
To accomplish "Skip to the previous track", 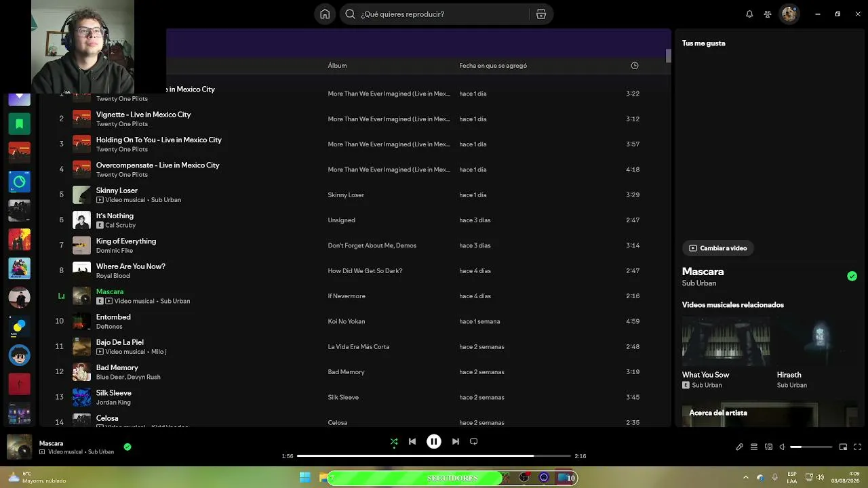I will 412,441.
